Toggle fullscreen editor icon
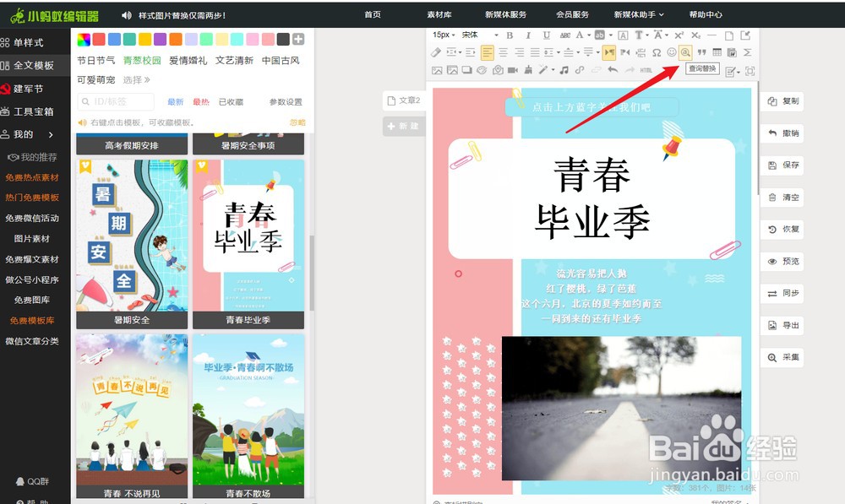845x504 pixels. (x=750, y=71)
